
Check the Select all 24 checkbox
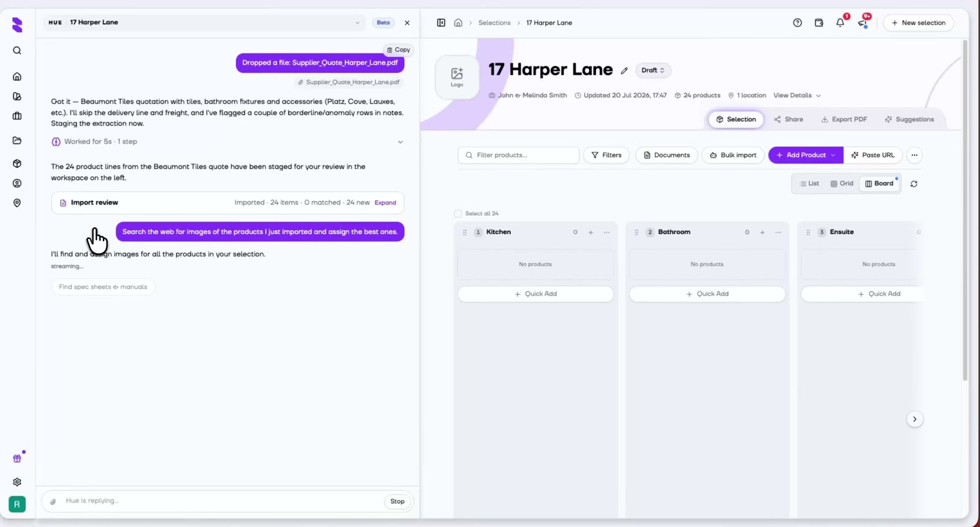[458, 214]
